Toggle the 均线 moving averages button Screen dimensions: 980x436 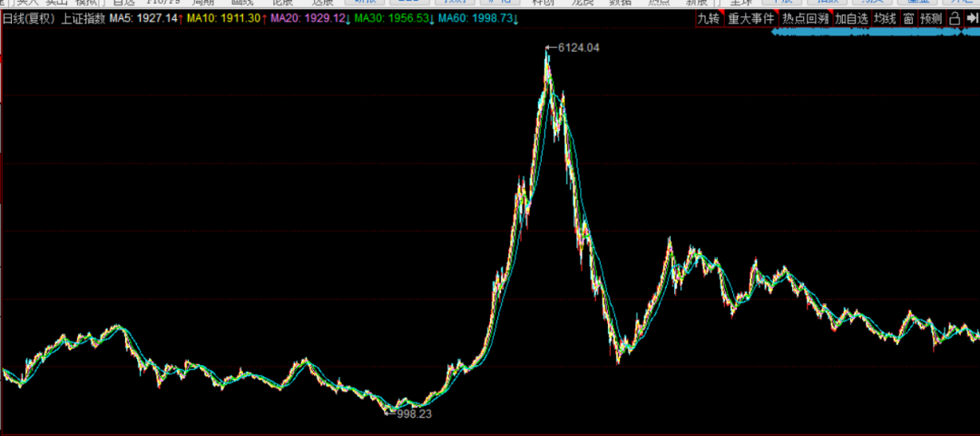(x=885, y=19)
